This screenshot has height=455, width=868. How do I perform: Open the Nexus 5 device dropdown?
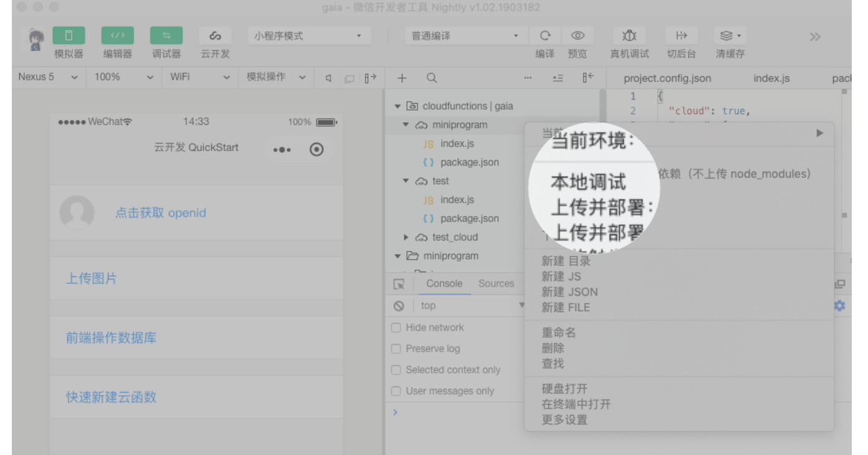pos(48,77)
